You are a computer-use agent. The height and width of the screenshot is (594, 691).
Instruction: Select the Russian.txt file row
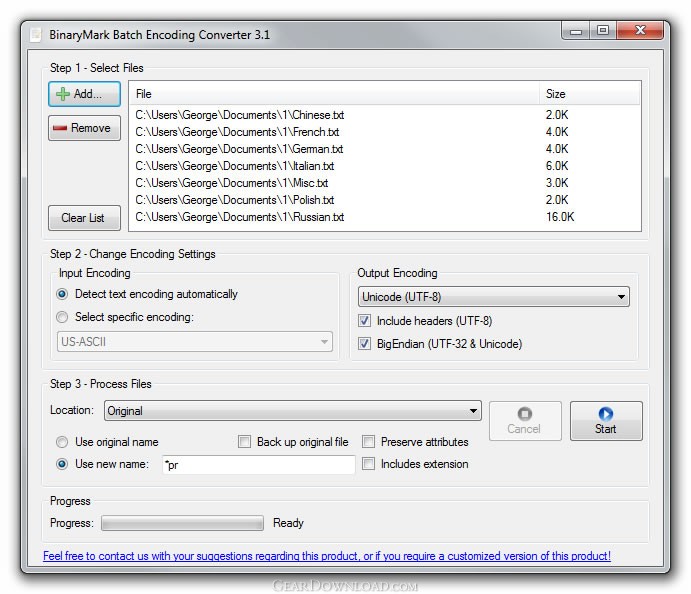click(x=385, y=217)
